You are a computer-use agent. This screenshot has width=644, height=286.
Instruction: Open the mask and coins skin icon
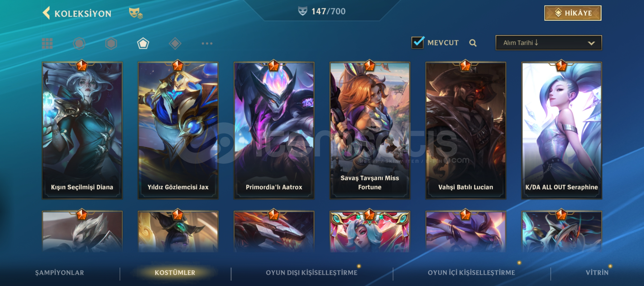(136, 13)
